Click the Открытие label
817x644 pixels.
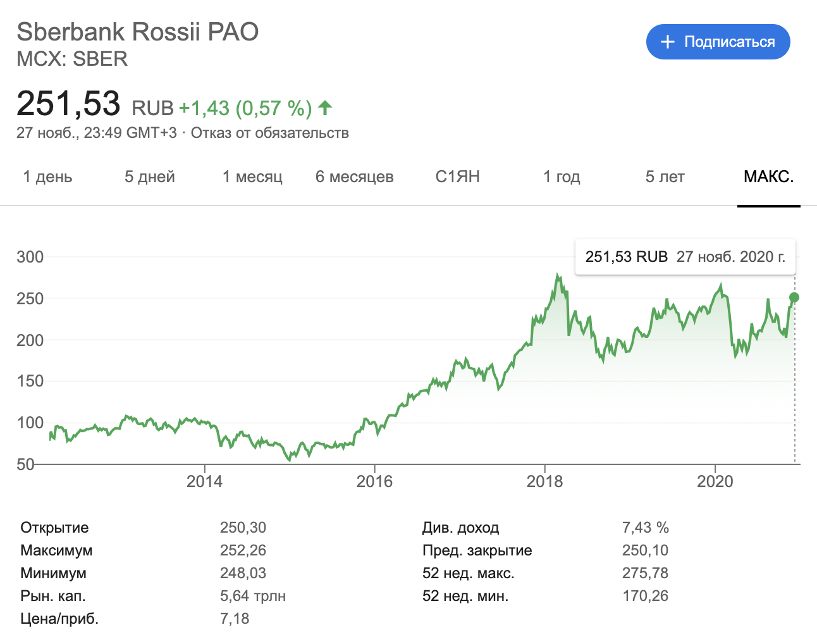click(54, 528)
